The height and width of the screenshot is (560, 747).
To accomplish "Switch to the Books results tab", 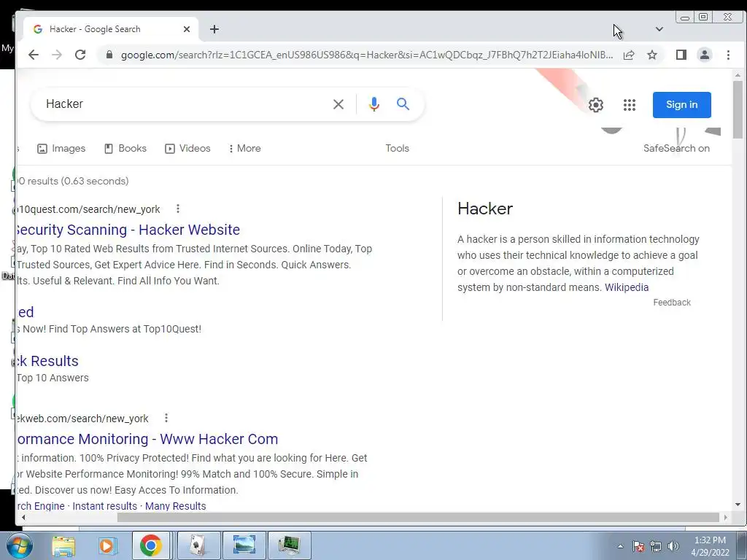I will [125, 149].
